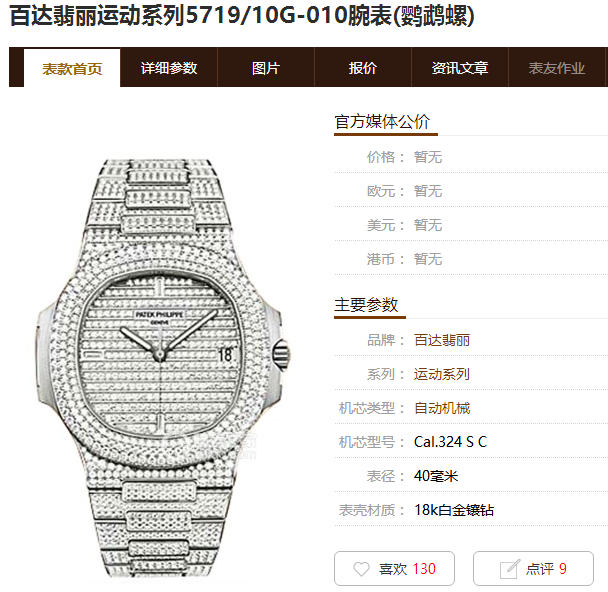
Task: Click the 运动系列 series link
Action: (x=442, y=374)
